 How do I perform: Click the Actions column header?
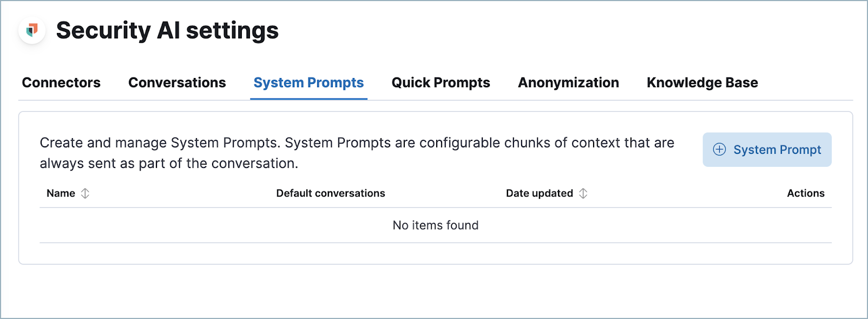tap(806, 193)
